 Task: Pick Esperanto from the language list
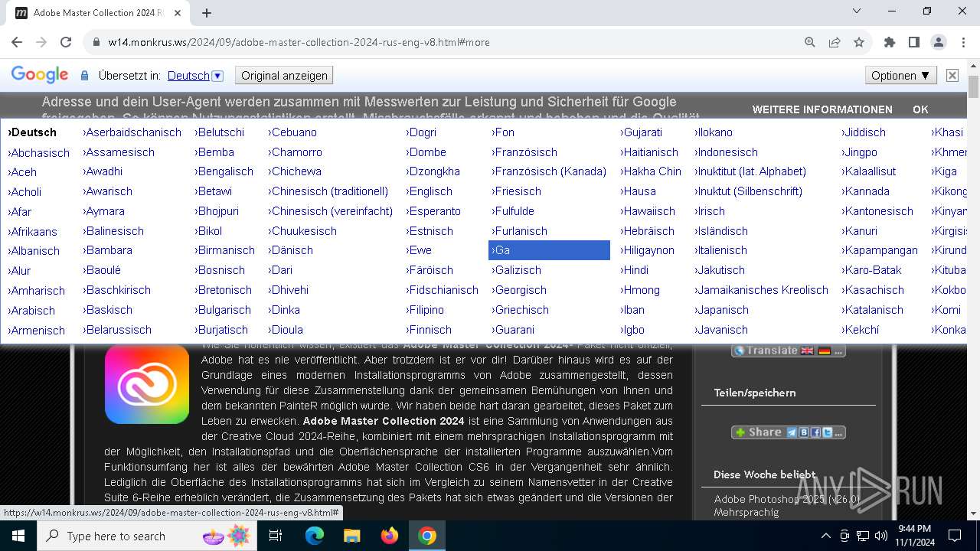pos(433,211)
